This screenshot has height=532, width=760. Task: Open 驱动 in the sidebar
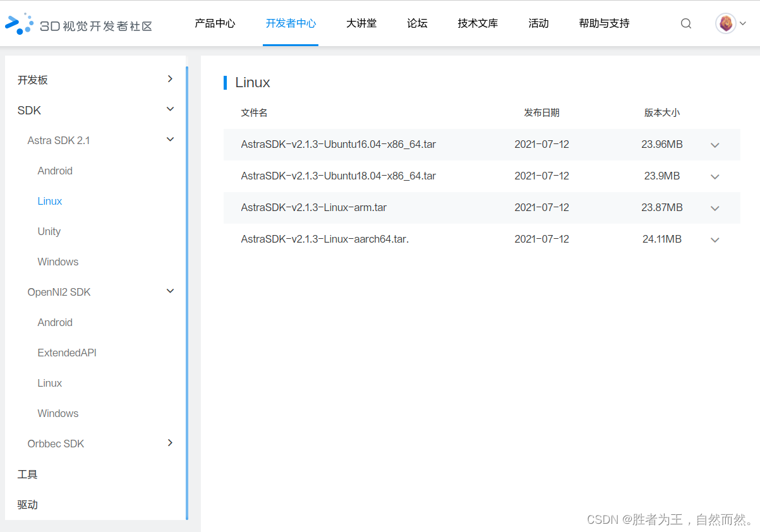coord(28,504)
